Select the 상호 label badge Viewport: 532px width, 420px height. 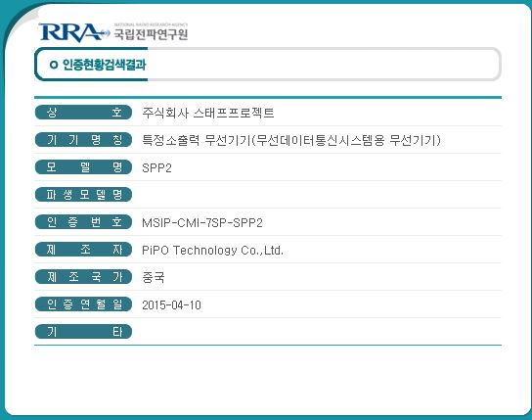(83, 112)
